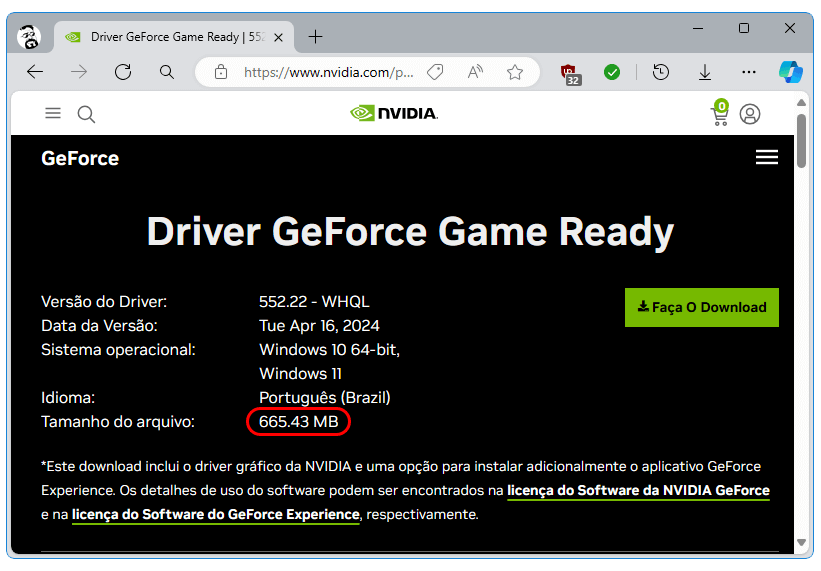This screenshot has height=571, width=821.
Task: Expand the GeForce section hamburger menu
Action: 767,157
